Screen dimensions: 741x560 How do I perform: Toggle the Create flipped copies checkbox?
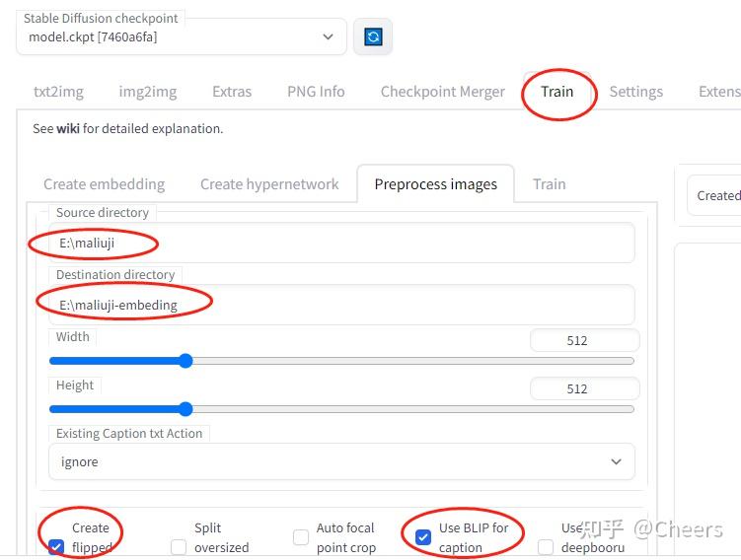56,546
